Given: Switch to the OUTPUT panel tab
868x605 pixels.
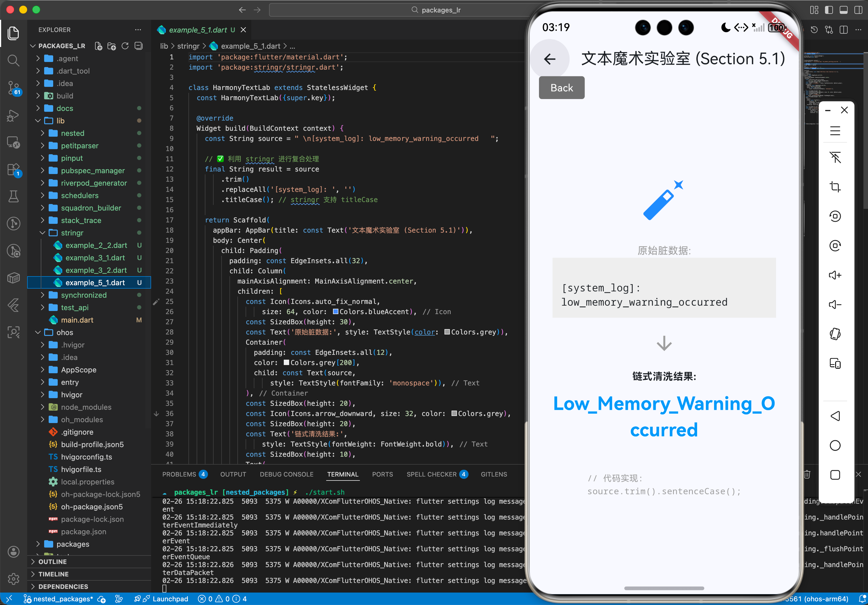Looking at the screenshot, I should tap(233, 474).
